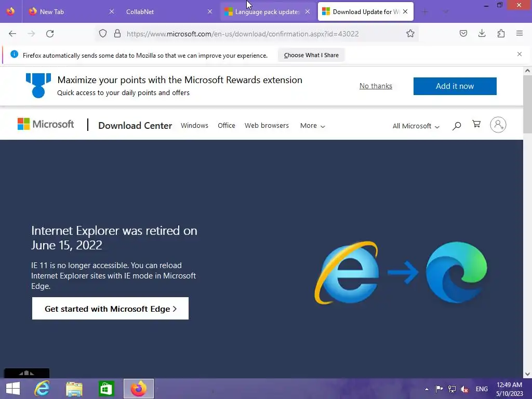The width and height of the screenshot is (532, 399).
Task: Click the ENG input language indicator
Action: [482, 389]
